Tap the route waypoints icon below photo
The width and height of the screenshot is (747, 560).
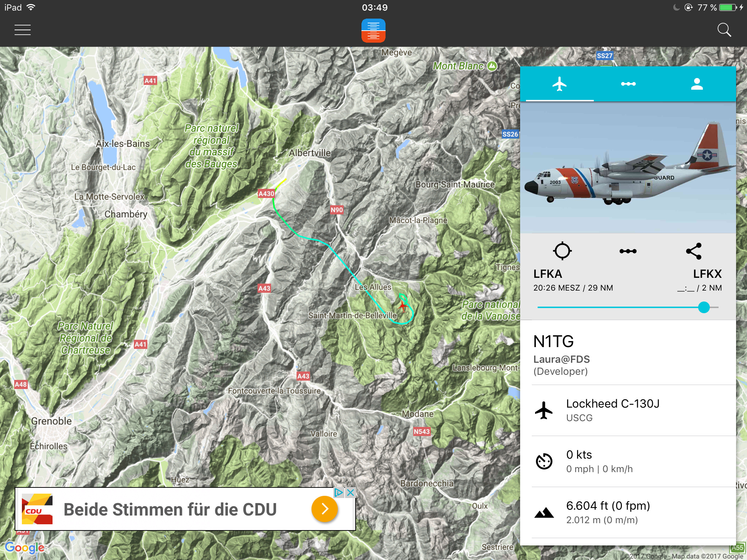(628, 251)
